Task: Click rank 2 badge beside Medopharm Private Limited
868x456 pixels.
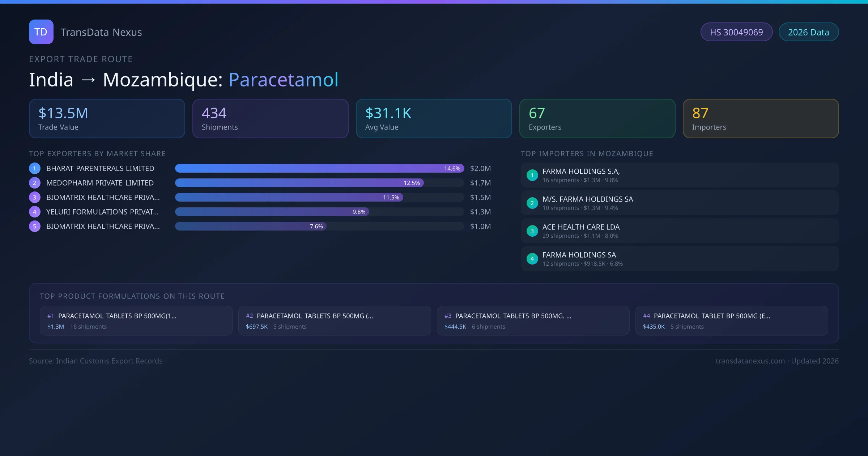Action: click(x=35, y=183)
